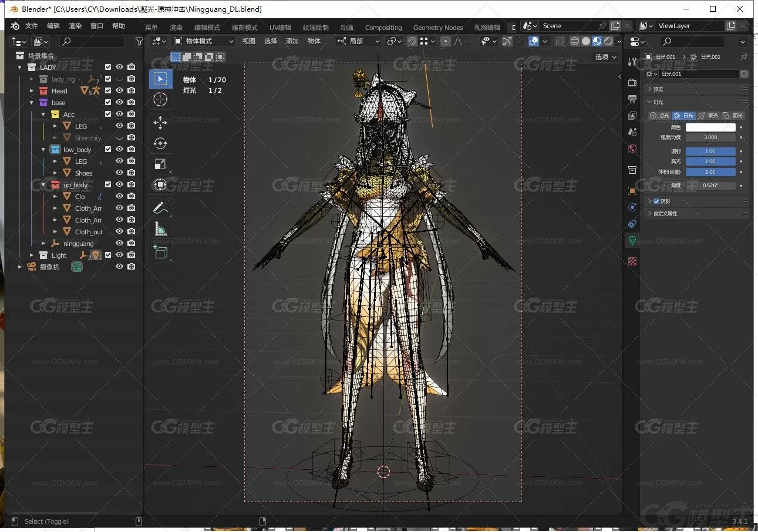Hide the Shoes object in viewport

119,173
